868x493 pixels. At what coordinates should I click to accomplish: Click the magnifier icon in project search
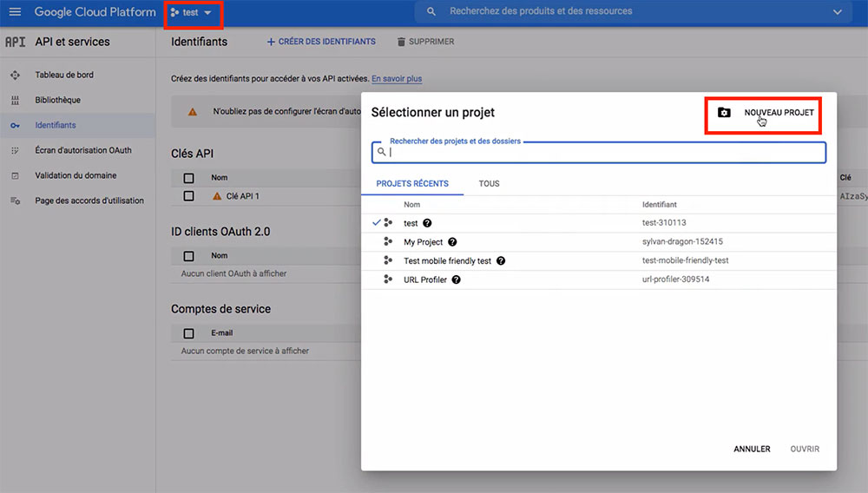pyautogui.click(x=381, y=152)
